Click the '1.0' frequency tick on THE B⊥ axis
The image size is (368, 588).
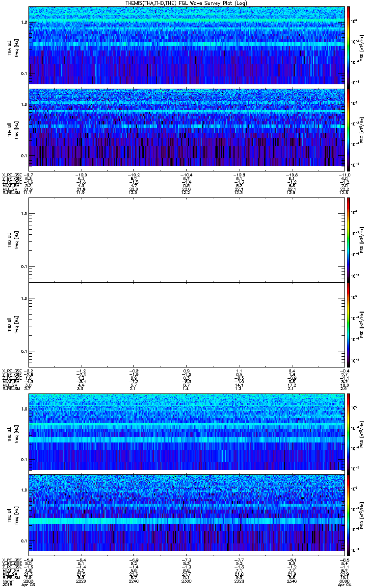[x=24, y=409]
